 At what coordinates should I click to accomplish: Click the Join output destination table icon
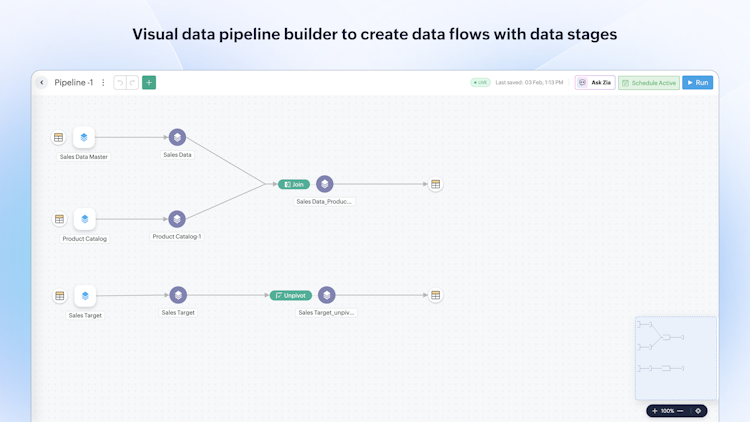[435, 184]
